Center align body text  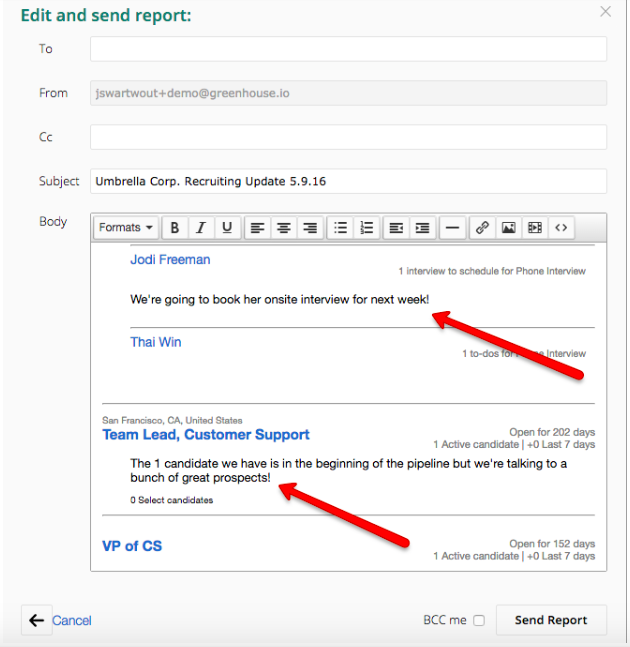284,227
